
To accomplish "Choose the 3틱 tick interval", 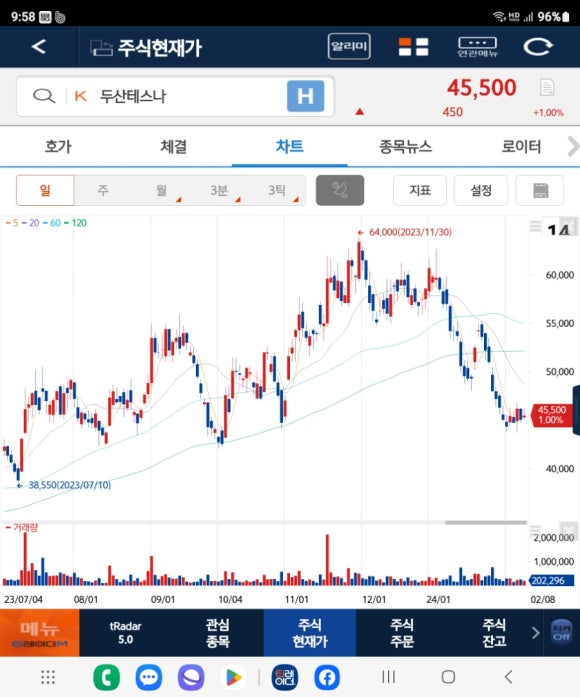I will (276, 190).
